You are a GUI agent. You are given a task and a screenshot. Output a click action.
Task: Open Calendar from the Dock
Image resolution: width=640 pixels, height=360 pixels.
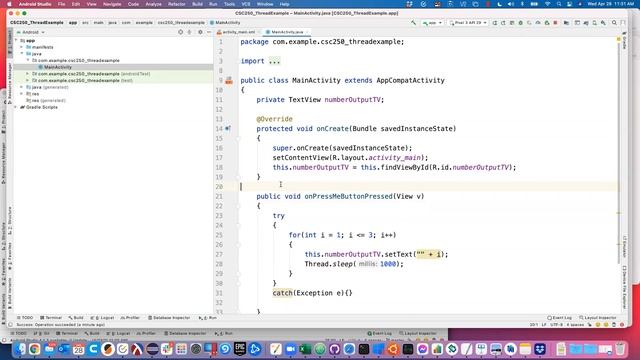78,349
